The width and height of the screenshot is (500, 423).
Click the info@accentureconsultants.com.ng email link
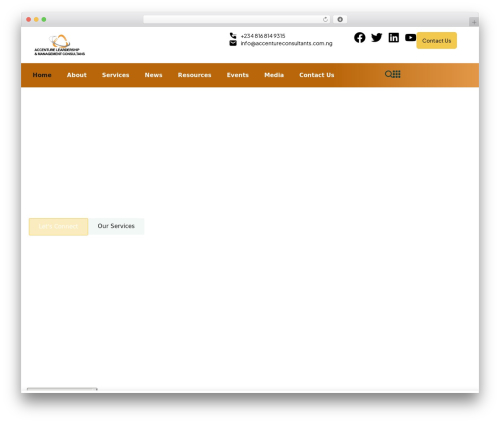click(286, 43)
